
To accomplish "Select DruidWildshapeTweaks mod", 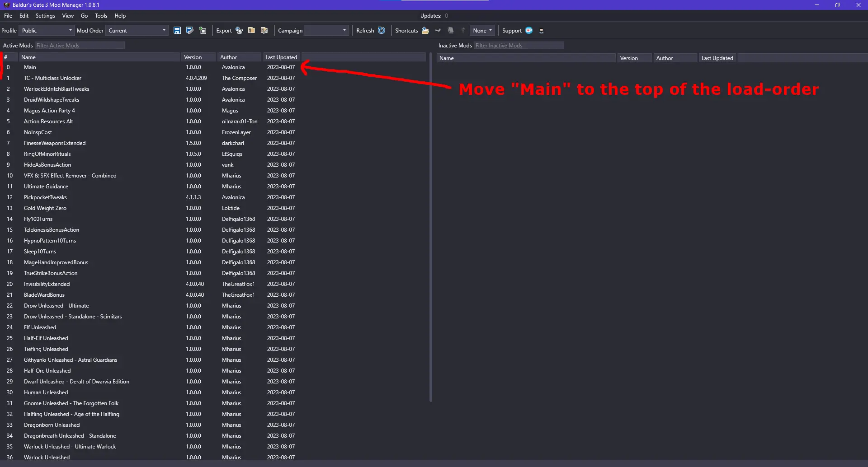I will 212,100.
